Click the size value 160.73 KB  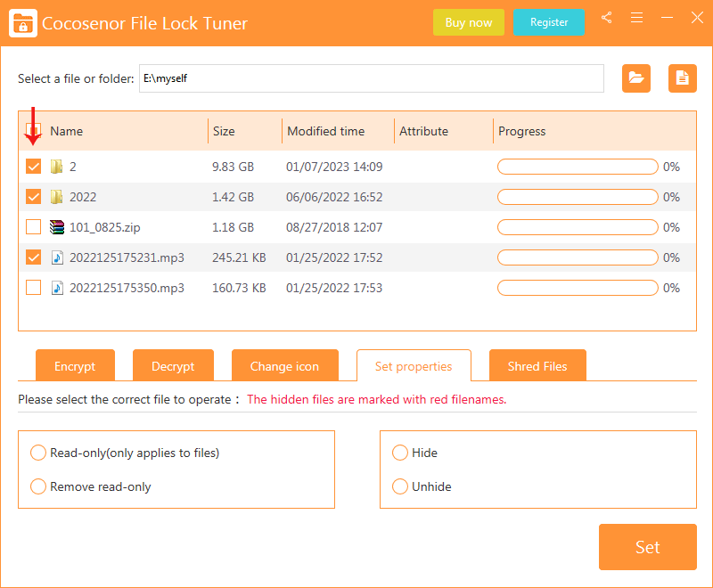pos(239,288)
